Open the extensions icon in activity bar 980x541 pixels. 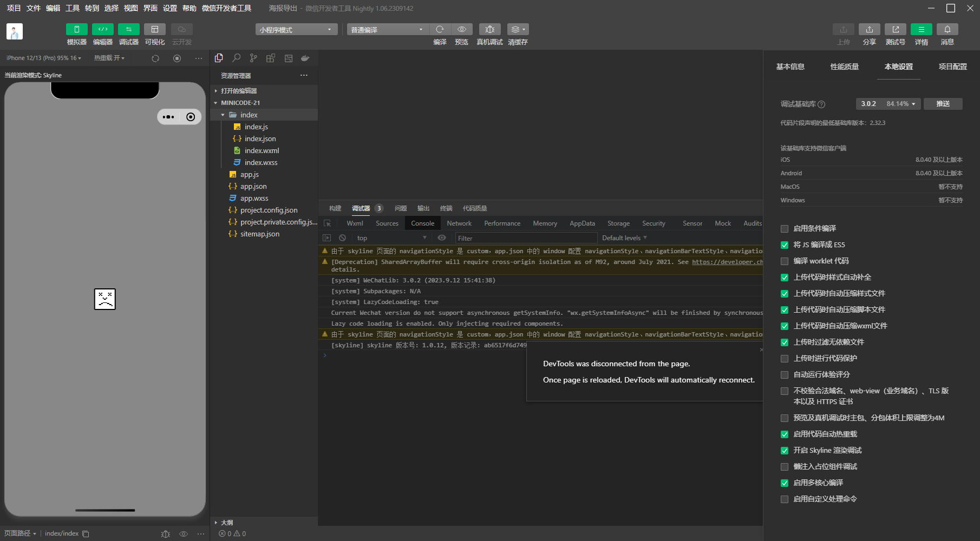click(271, 58)
